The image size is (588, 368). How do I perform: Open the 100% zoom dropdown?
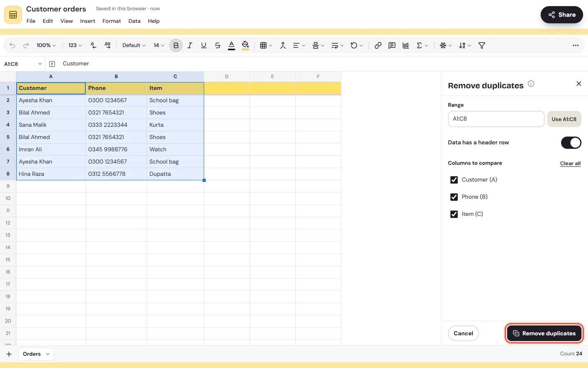click(x=46, y=45)
